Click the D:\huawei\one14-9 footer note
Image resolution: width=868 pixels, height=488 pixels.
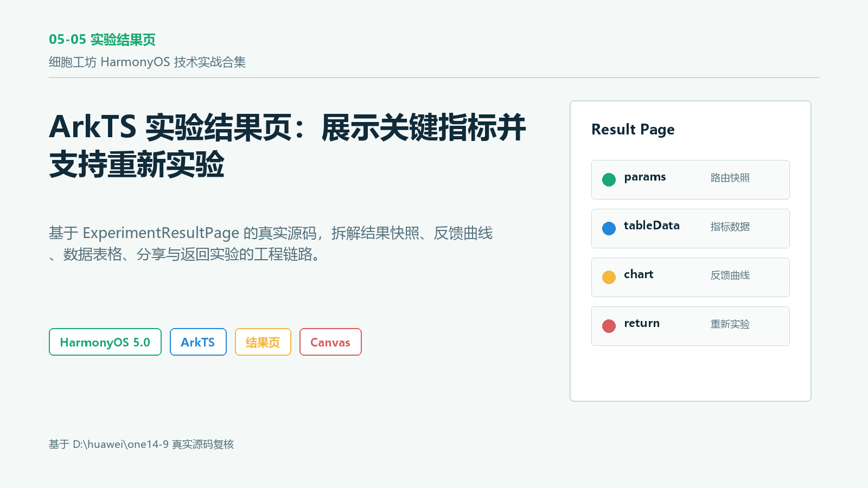point(141,444)
